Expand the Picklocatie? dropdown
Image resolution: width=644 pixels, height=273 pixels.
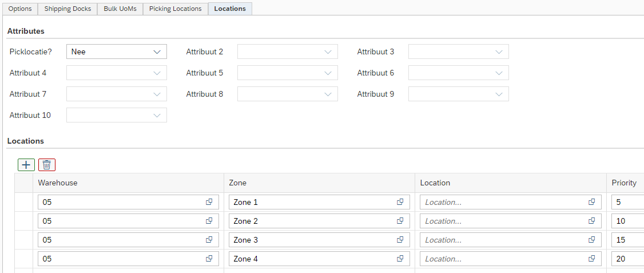click(x=157, y=52)
